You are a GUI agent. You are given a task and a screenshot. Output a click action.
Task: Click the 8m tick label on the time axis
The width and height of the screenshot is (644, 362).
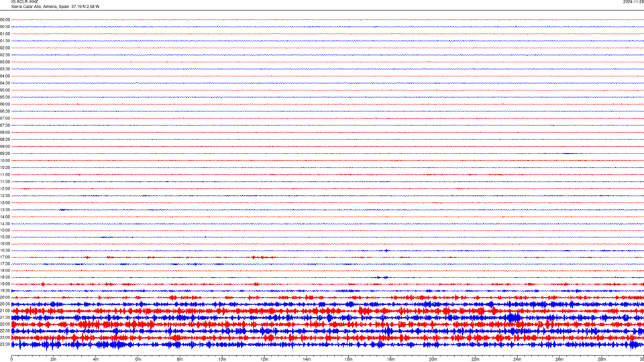pyautogui.click(x=180, y=359)
